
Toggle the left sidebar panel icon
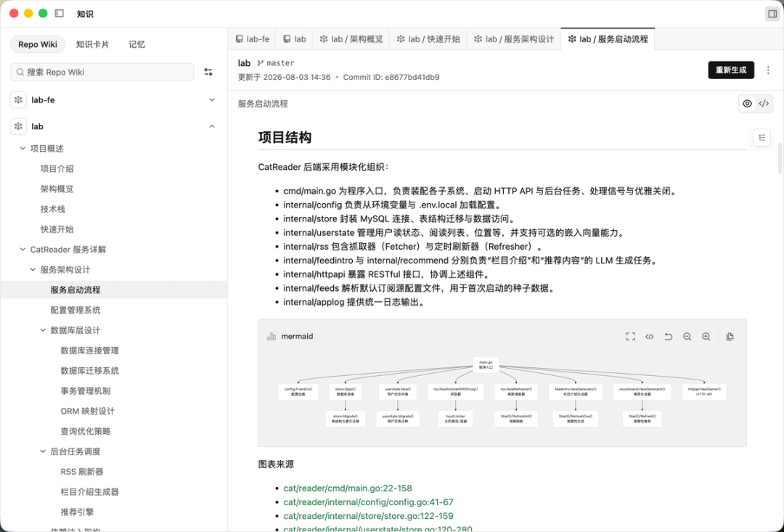click(60, 14)
